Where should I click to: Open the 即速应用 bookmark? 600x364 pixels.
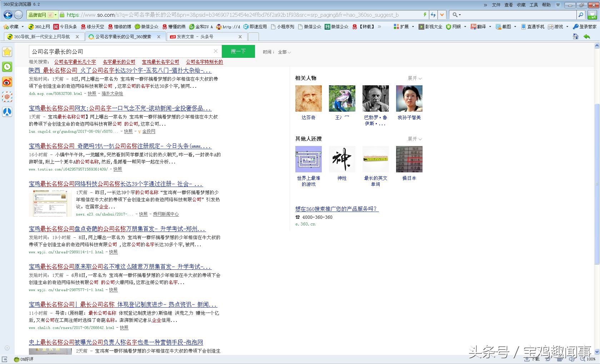point(255,26)
